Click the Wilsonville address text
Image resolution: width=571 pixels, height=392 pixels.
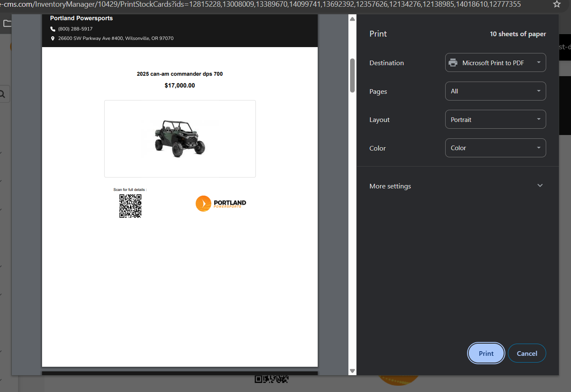click(x=116, y=38)
